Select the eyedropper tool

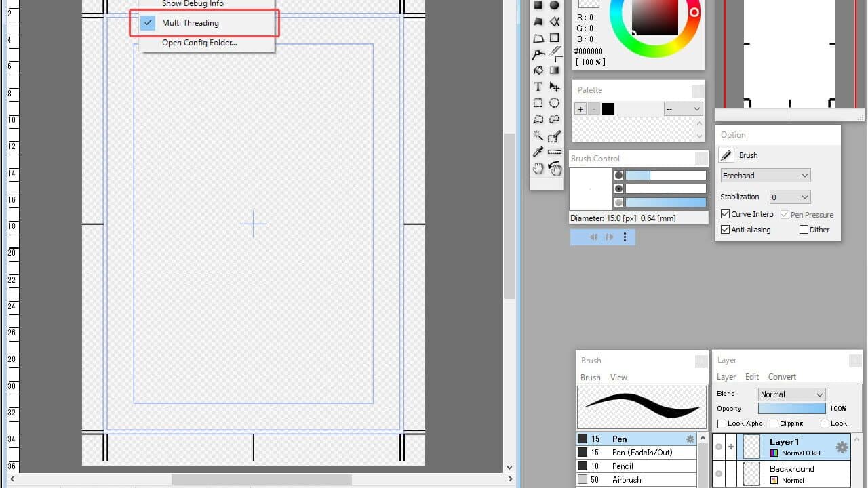(x=538, y=152)
